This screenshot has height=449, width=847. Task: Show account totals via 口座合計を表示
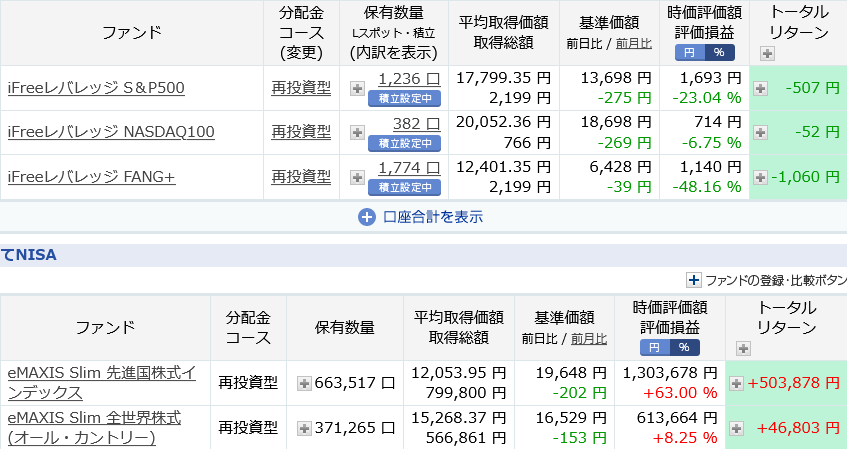[x=421, y=217]
